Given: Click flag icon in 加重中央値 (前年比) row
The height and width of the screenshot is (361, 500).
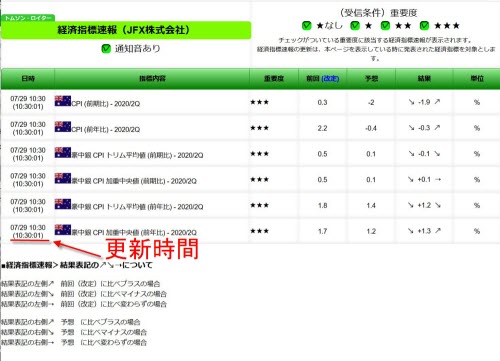Looking at the screenshot, I should tap(63, 230).
